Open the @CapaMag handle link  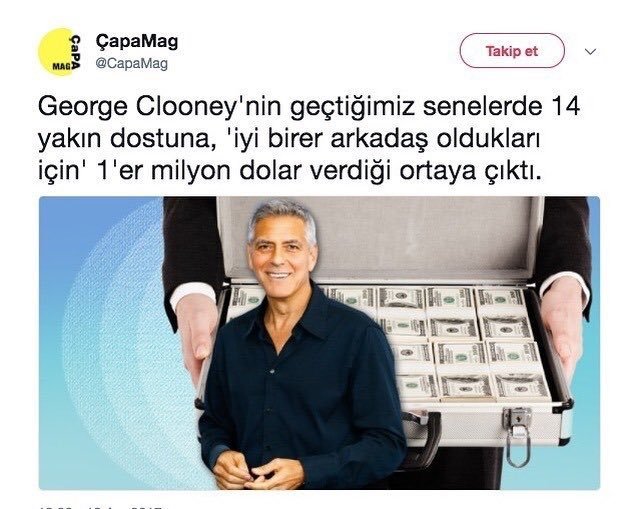pos(132,64)
